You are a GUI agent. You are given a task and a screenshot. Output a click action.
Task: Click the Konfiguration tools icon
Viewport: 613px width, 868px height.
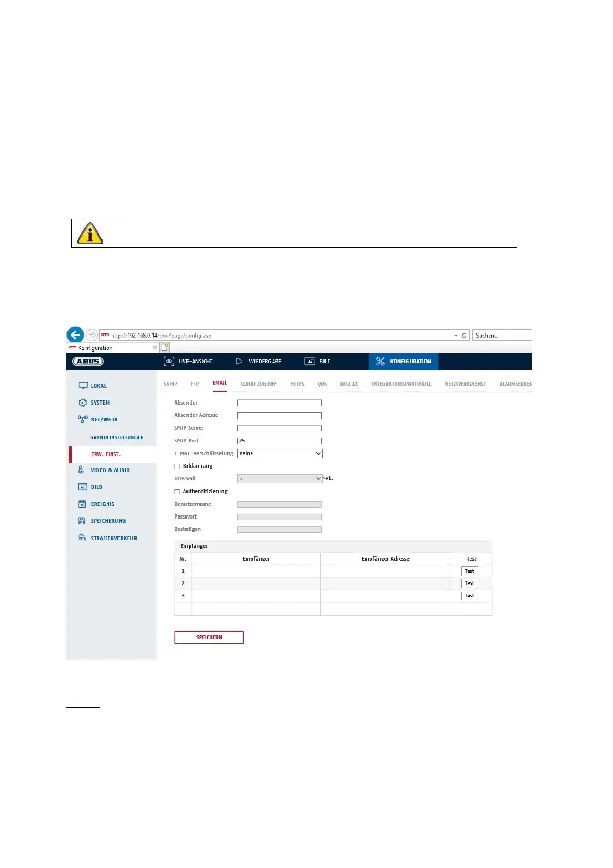point(380,361)
